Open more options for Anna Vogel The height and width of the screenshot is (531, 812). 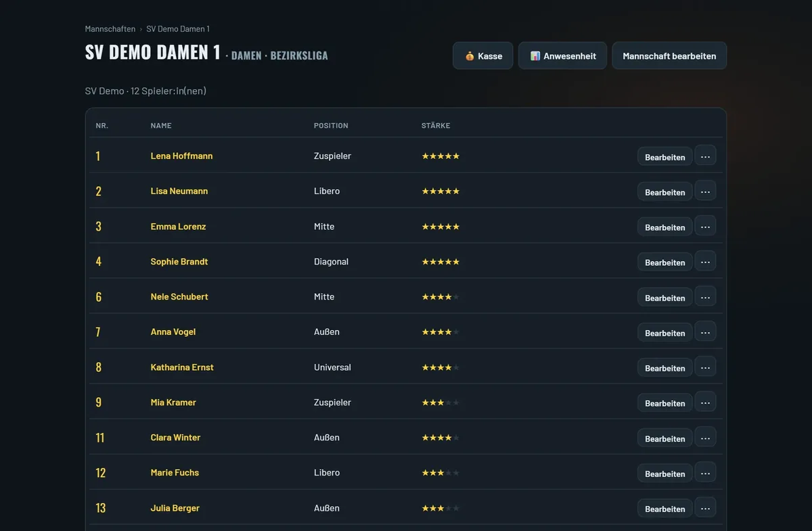click(x=705, y=331)
